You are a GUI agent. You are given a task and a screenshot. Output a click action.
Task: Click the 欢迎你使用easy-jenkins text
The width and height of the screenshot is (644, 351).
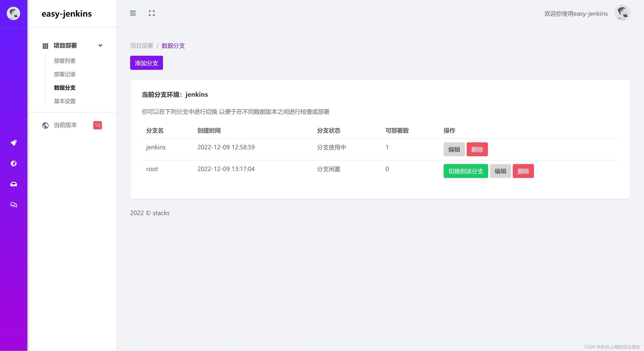pos(576,13)
